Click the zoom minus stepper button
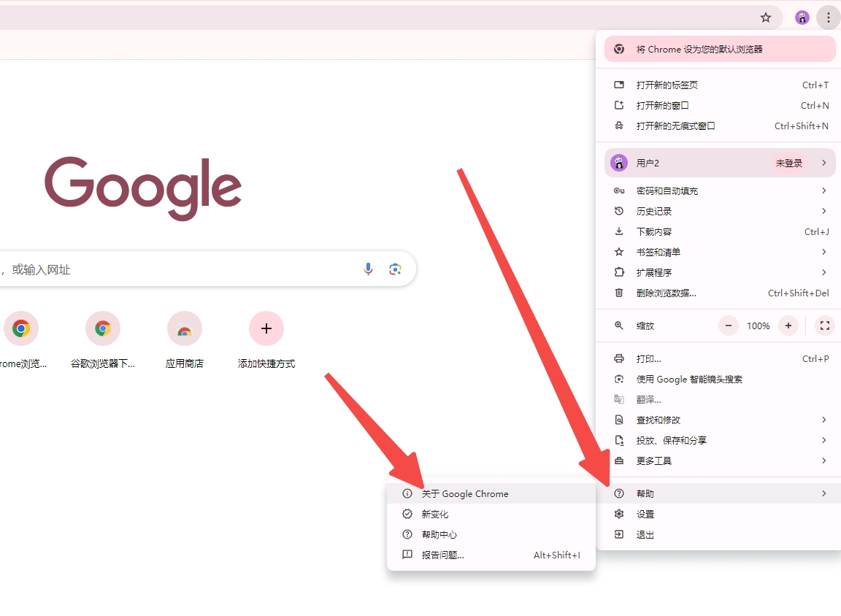Image resolution: width=841 pixels, height=616 pixels. coord(728,326)
